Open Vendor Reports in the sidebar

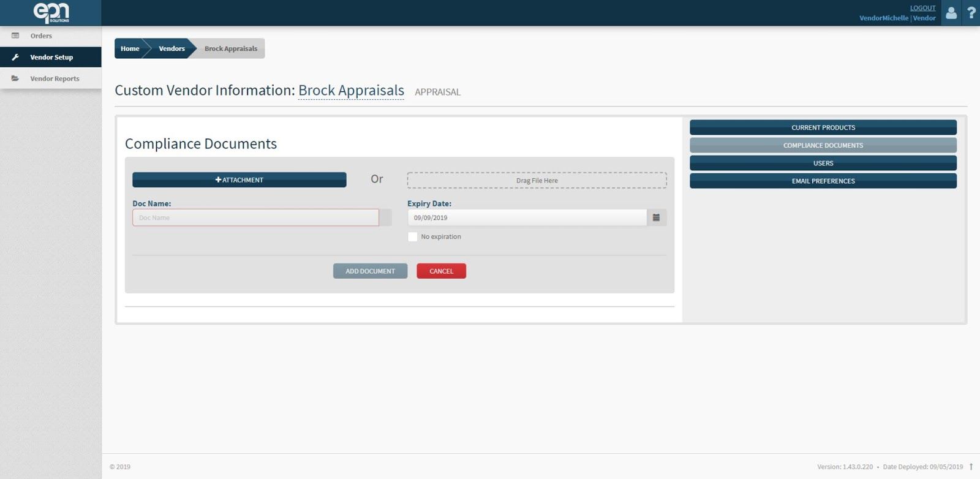(51, 78)
